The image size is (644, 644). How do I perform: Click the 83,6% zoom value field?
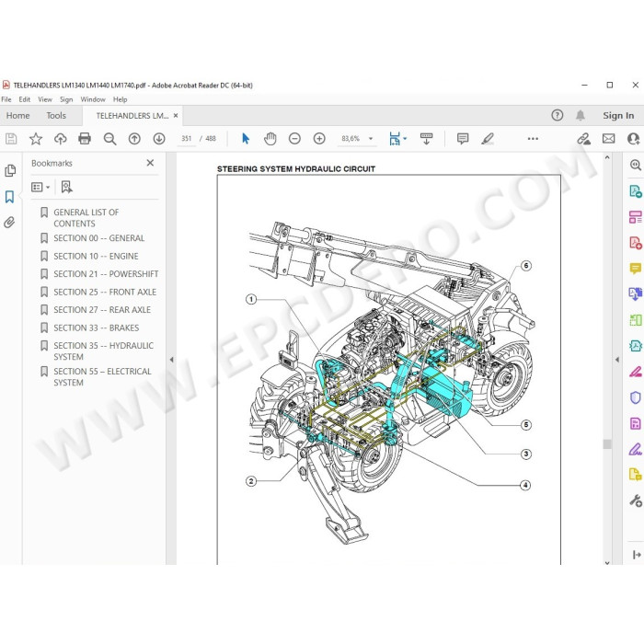[351, 139]
